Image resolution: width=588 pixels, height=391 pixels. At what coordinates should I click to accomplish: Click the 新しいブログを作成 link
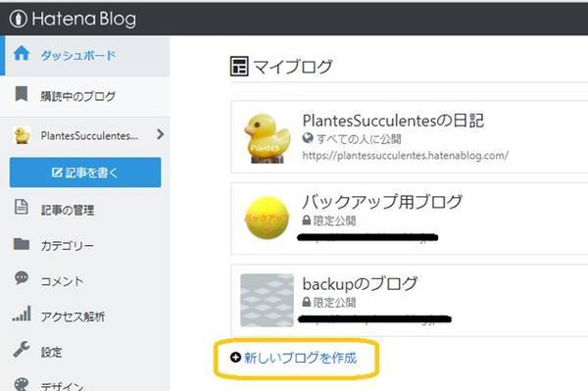(300, 358)
